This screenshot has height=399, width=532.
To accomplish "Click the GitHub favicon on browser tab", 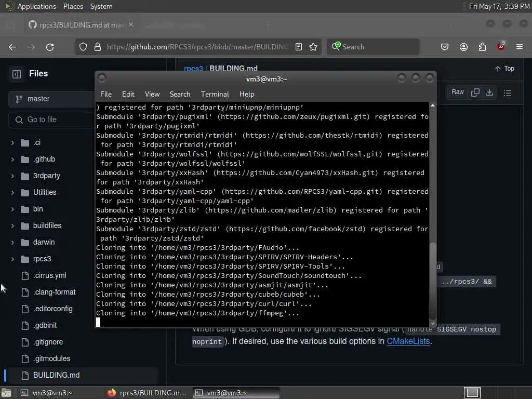I will 33,25.
